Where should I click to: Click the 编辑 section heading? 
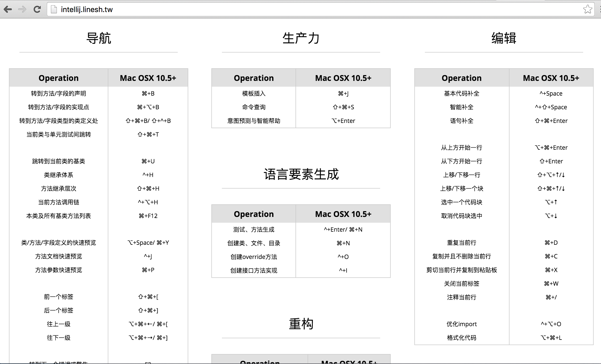[504, 38]
